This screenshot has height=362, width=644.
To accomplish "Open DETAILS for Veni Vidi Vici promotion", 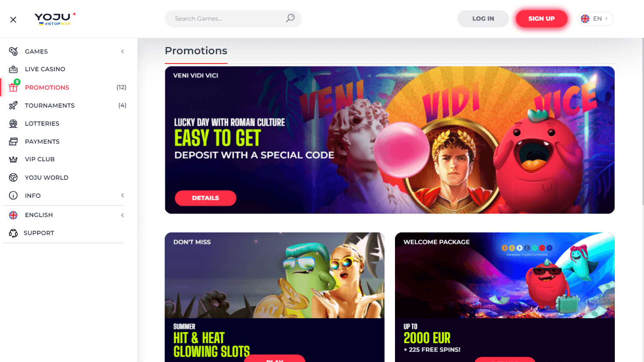I will [x=205, y=198].
